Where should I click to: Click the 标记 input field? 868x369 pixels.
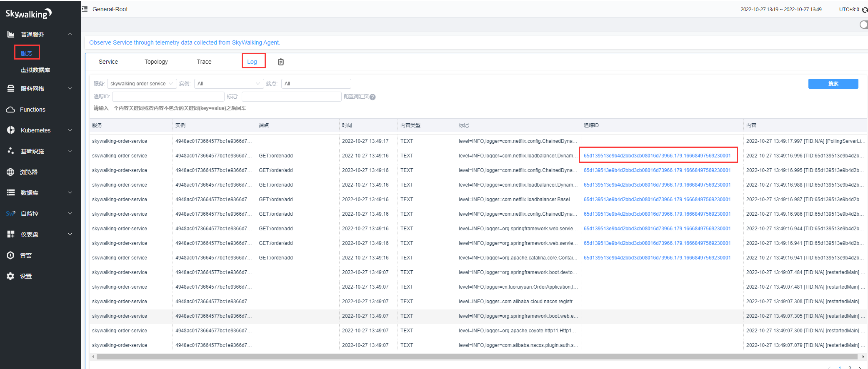coord(292,97)
